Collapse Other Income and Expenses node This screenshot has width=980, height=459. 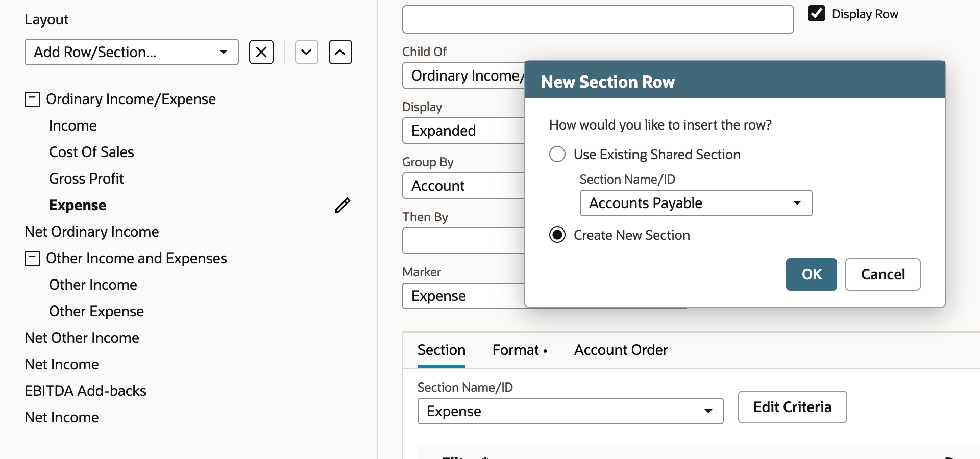(x=32, y=258)
